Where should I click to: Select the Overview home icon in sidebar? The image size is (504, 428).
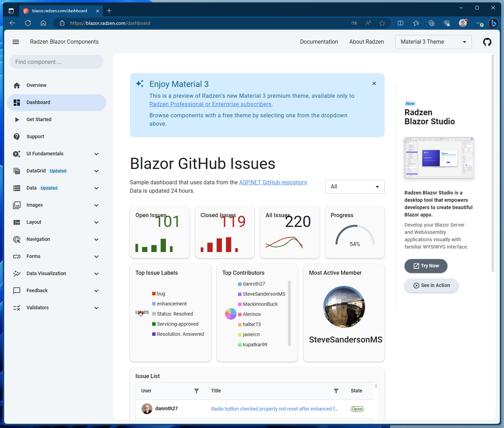pos(17,85)
